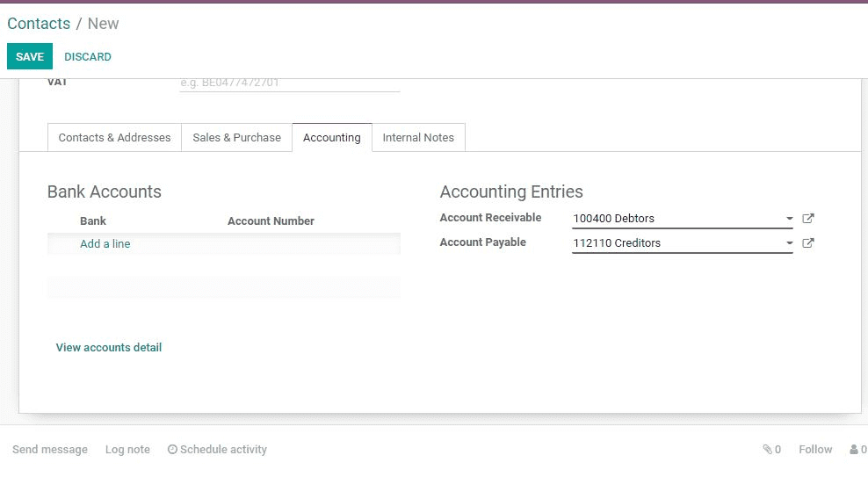The width and height of the screenshot is (868, 477).
Task: Open external link for Account Receivable
Action: (x=807, y=218)
